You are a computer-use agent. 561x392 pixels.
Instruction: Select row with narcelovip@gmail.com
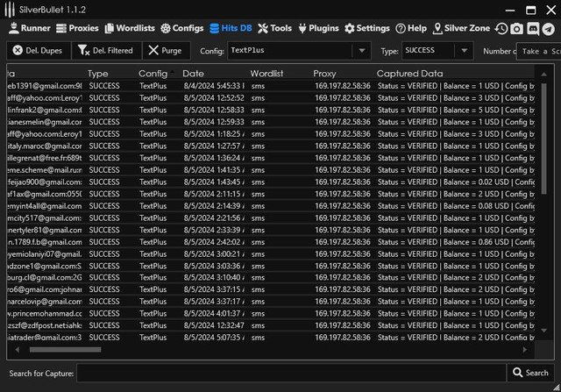pyautogui.click(x=271, y=302)
